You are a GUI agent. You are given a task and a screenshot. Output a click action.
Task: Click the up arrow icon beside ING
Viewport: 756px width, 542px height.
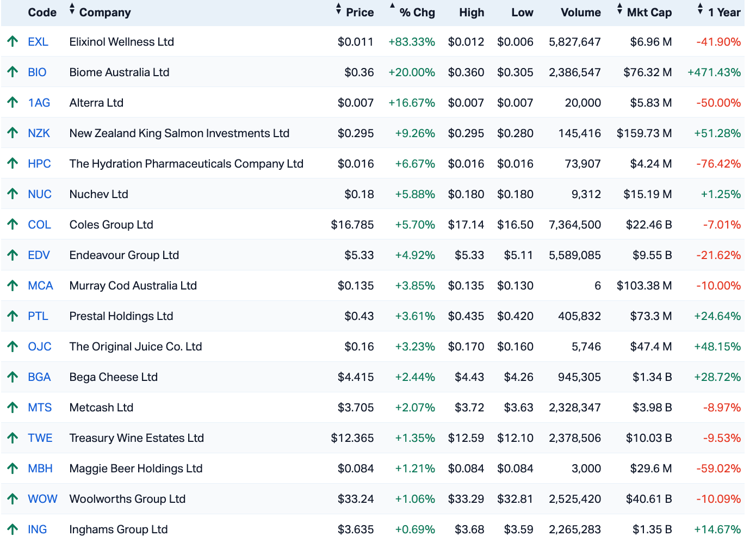pyautogui.click(x=13, y=529)
